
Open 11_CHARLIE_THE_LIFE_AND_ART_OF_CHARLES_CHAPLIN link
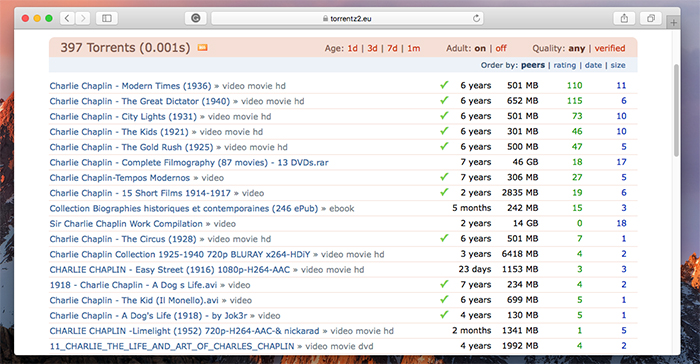[172, 346]
